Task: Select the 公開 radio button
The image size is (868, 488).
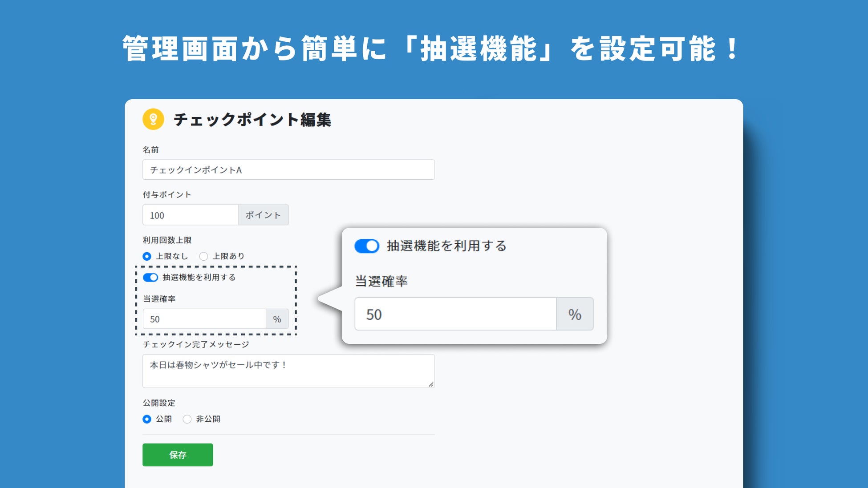Action: pos(147,419)
